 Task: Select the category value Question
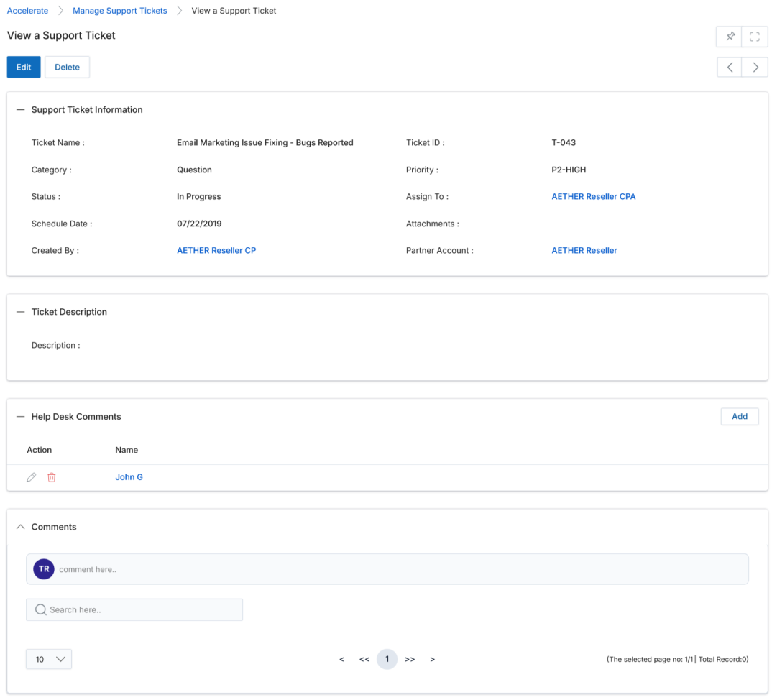pos(194,170)
